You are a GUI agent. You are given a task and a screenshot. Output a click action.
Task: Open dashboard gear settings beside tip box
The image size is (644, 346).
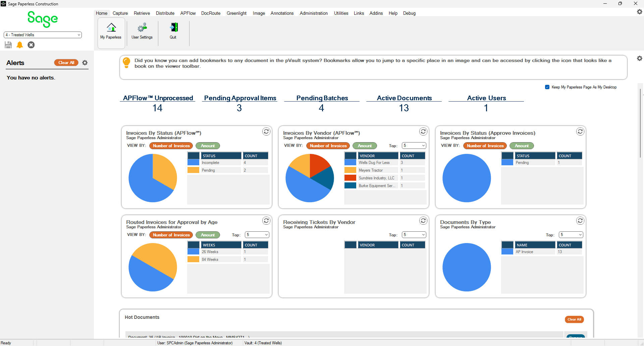point(639,58)
